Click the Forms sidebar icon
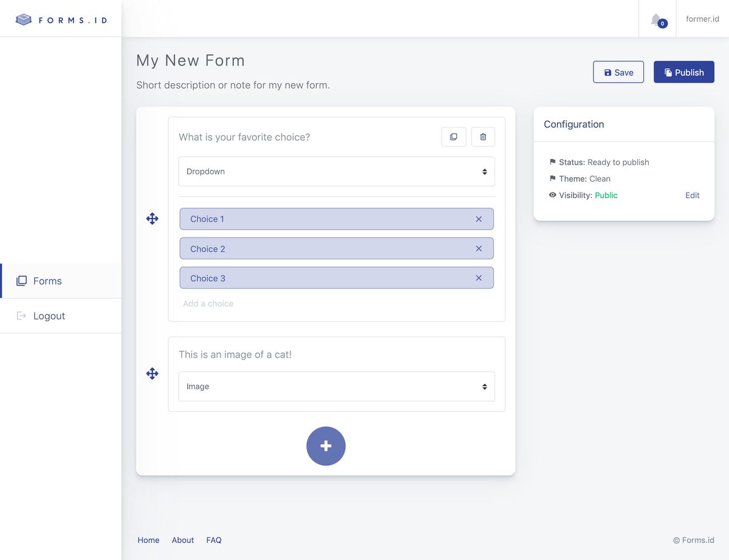Image resolution: width=729 pixels, height=560 pixels. point(22,281)
